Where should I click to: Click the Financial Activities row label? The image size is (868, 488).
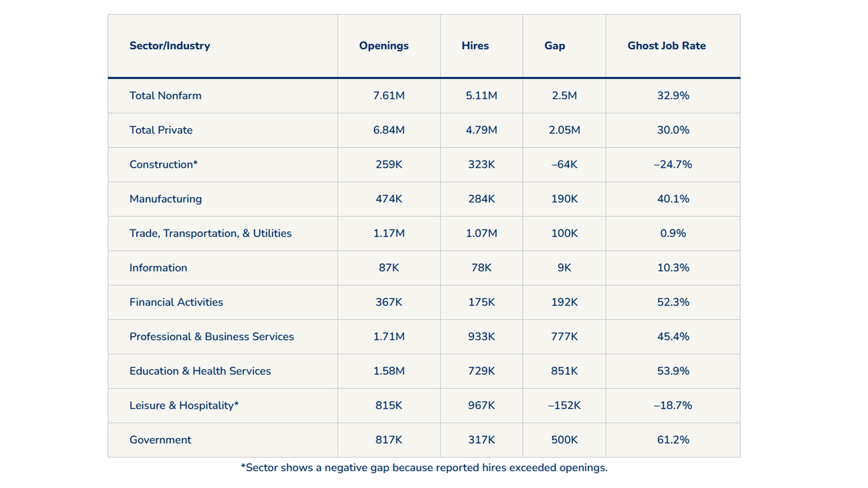click(176, 302)
